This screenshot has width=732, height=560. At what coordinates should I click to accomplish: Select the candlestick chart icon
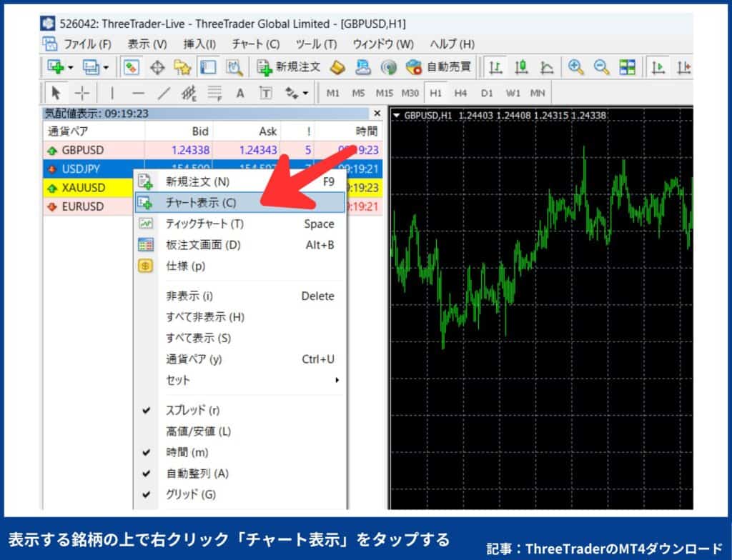coord(521,68)
